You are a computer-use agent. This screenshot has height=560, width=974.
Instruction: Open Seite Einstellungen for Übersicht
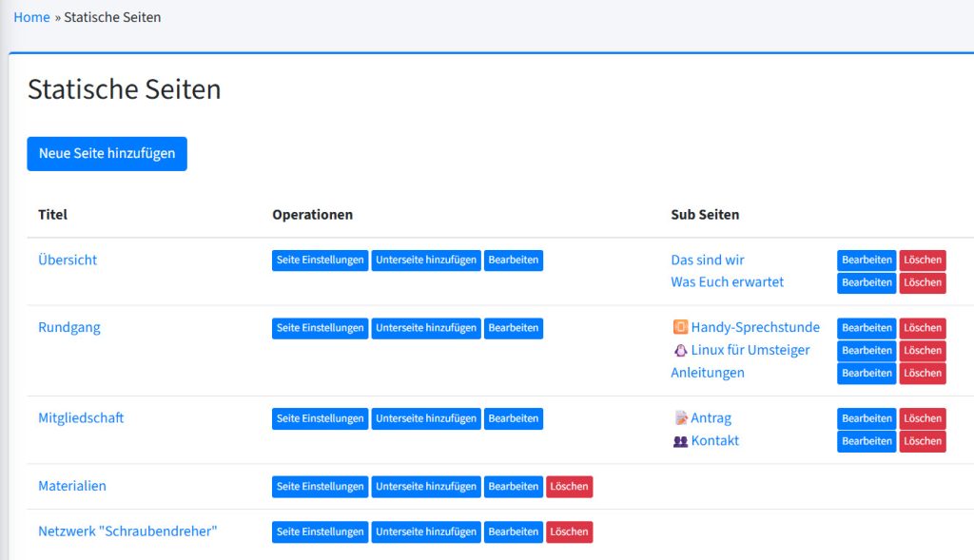click(320, 261)
